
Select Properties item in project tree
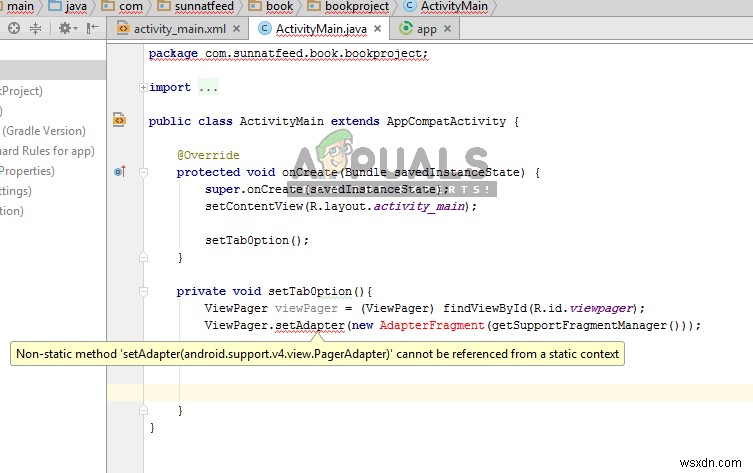click(27, 171)
